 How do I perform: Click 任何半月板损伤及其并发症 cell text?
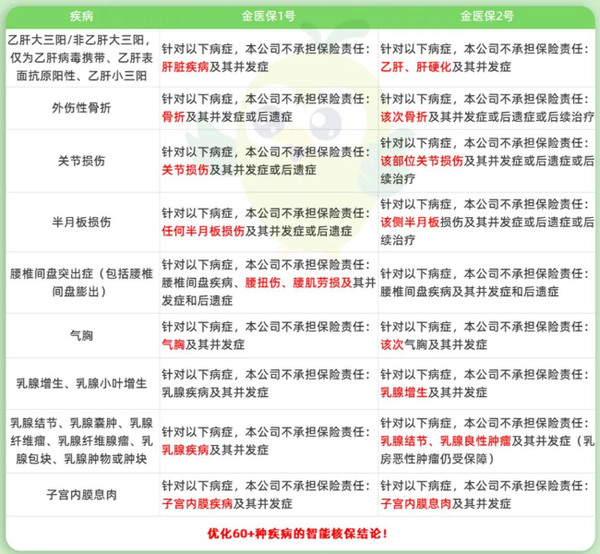pyautogui.click(x=256, y=231)
